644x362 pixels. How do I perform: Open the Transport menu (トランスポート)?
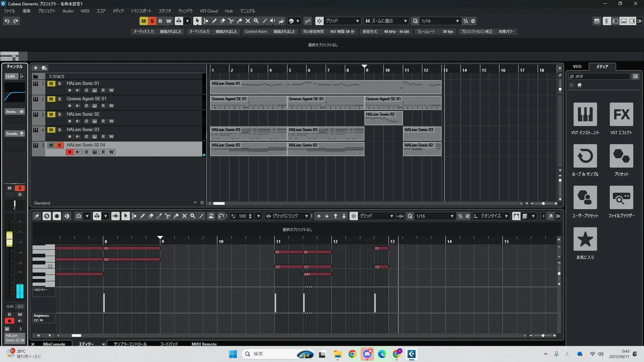pos(141,11)
